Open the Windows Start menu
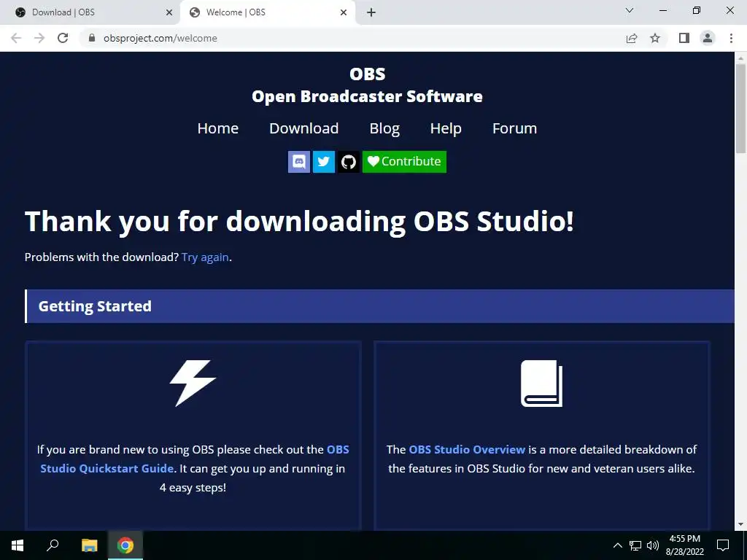Screen dimensions: 747x560 point(18,545)
